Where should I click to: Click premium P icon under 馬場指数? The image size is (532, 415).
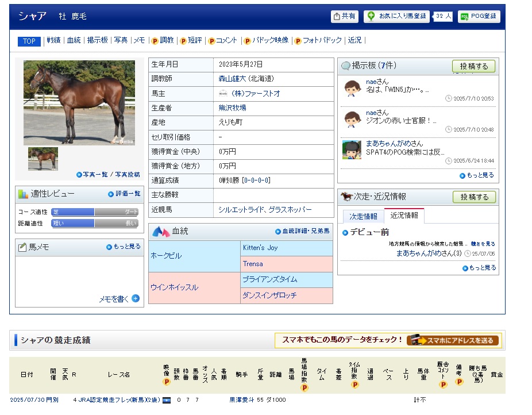tap(304, 388)
